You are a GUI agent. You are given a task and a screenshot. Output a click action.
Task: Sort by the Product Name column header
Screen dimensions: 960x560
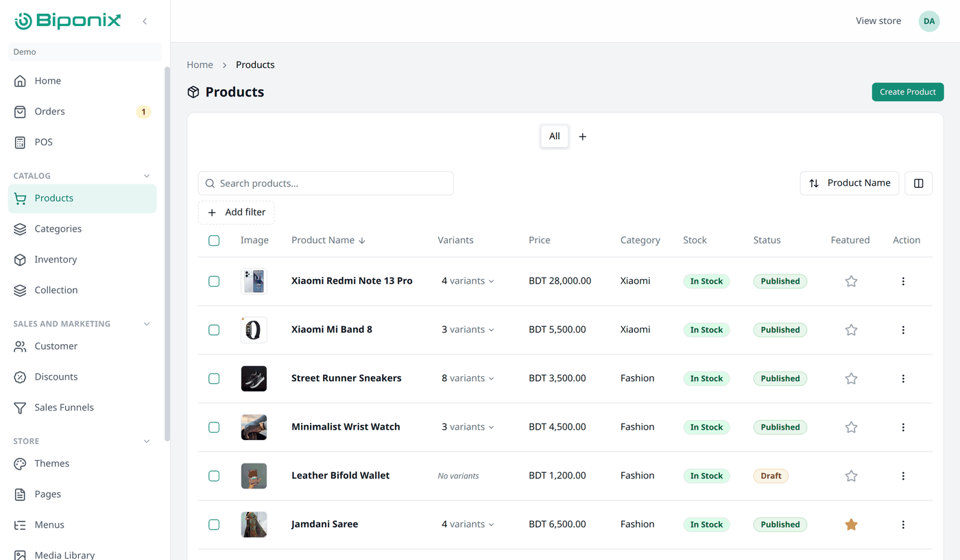(328, 241)
